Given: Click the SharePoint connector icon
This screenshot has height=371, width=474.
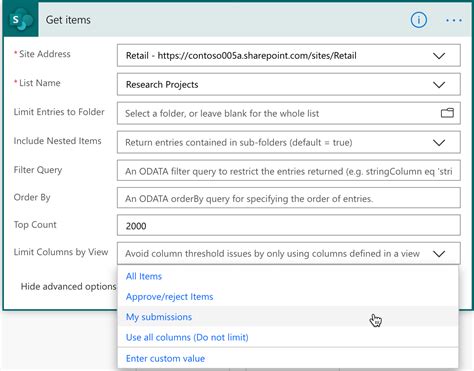Looking at the screenshot, I should click(21, 20).
